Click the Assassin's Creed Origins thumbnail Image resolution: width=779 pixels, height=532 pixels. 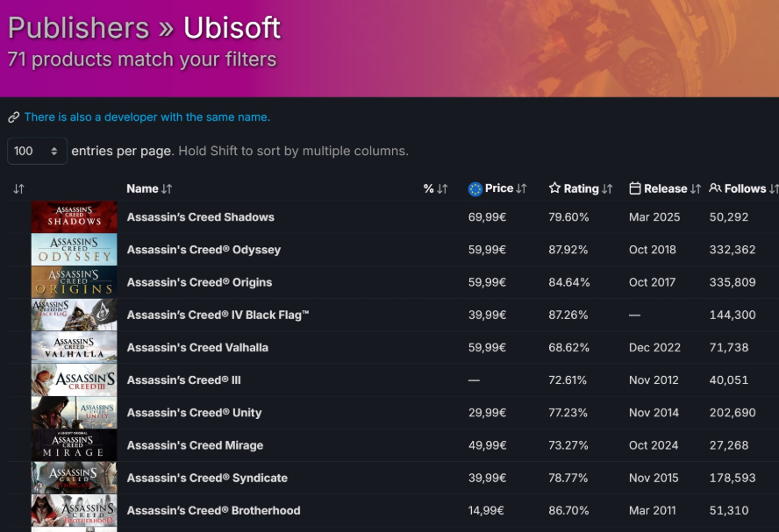(x=74, y=282)
